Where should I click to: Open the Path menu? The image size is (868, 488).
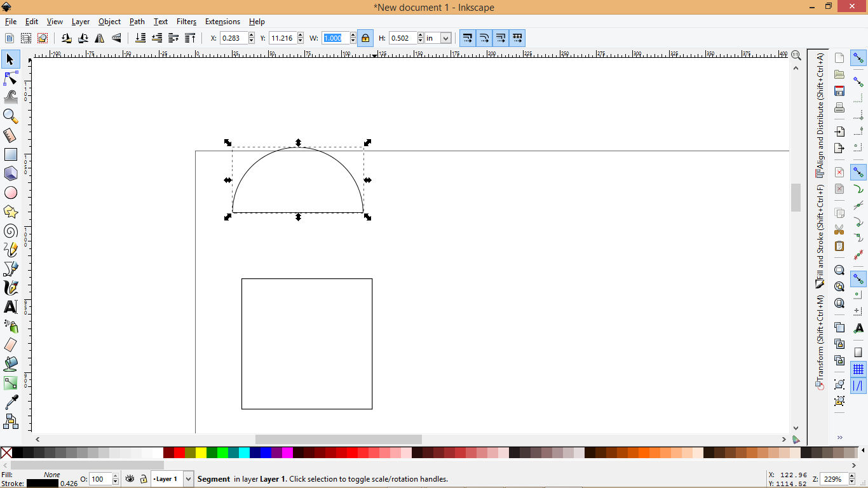pos(137,21)
